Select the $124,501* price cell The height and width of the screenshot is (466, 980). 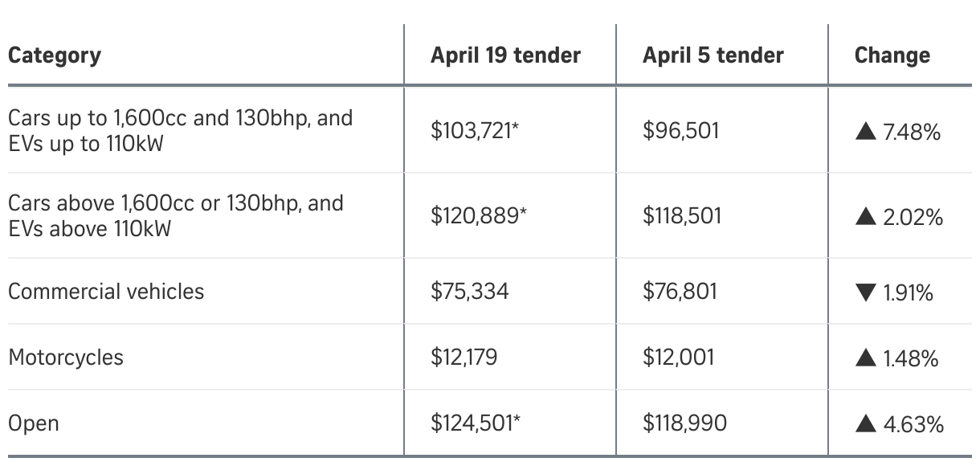(x=476, y=423)
